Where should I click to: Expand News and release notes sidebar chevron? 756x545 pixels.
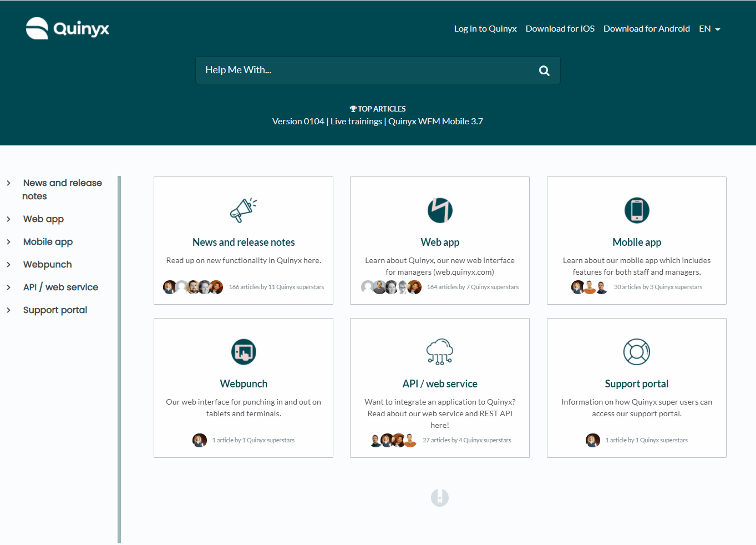(8, 183)
